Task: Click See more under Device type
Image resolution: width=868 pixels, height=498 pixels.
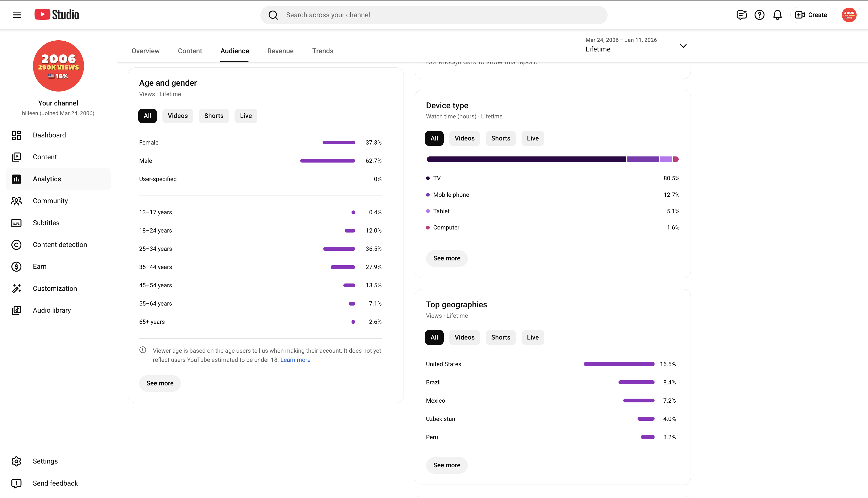Action: click(x=447, y=258)
